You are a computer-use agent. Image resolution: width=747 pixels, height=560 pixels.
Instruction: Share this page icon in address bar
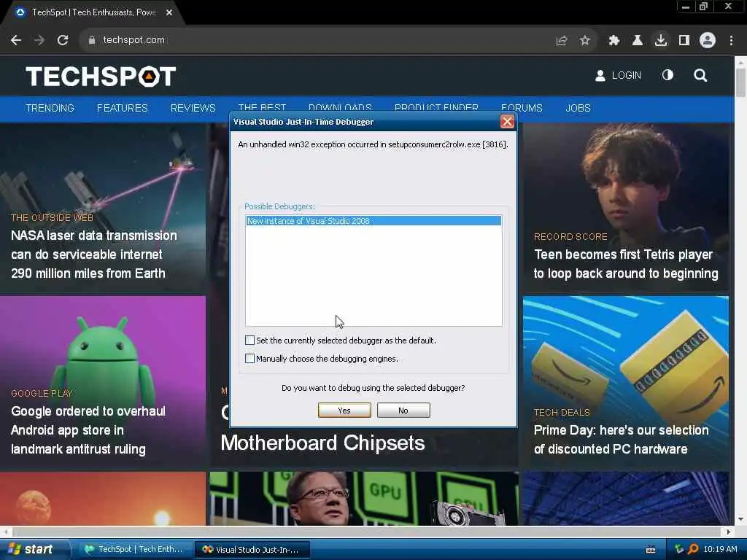tap(562, 41)
